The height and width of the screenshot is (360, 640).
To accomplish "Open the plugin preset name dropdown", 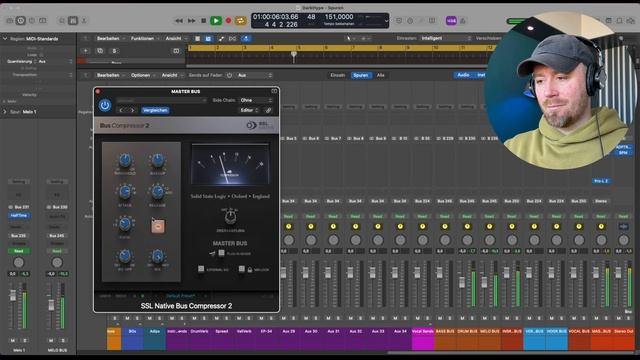I will tap(162, 100).
